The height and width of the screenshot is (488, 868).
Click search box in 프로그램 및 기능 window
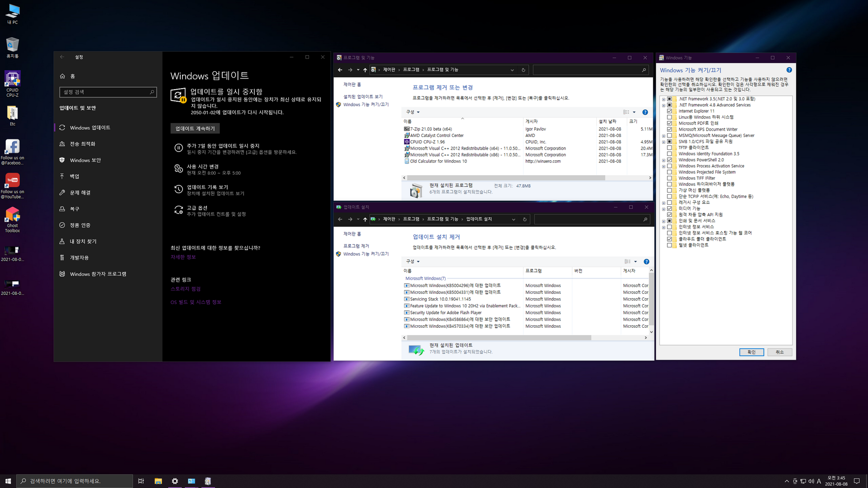coord(590,70)
